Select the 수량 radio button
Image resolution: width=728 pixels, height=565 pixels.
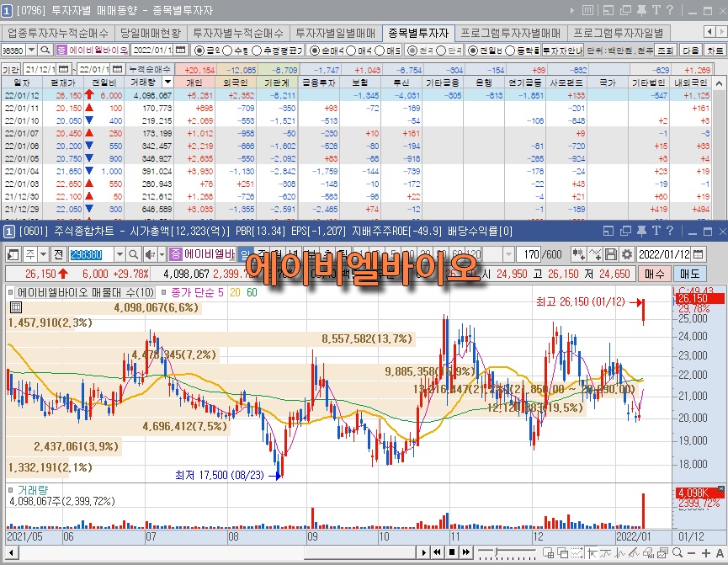(x=227, y=51)
